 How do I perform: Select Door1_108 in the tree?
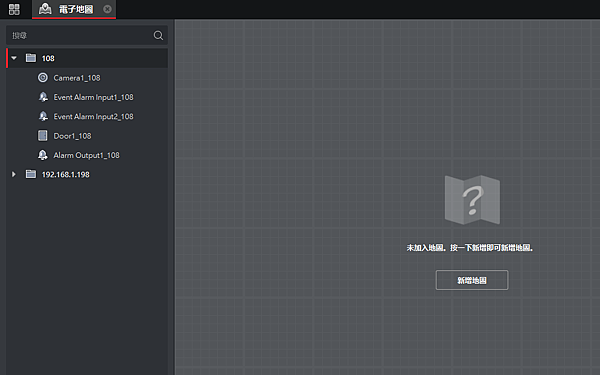pos(72,136)
